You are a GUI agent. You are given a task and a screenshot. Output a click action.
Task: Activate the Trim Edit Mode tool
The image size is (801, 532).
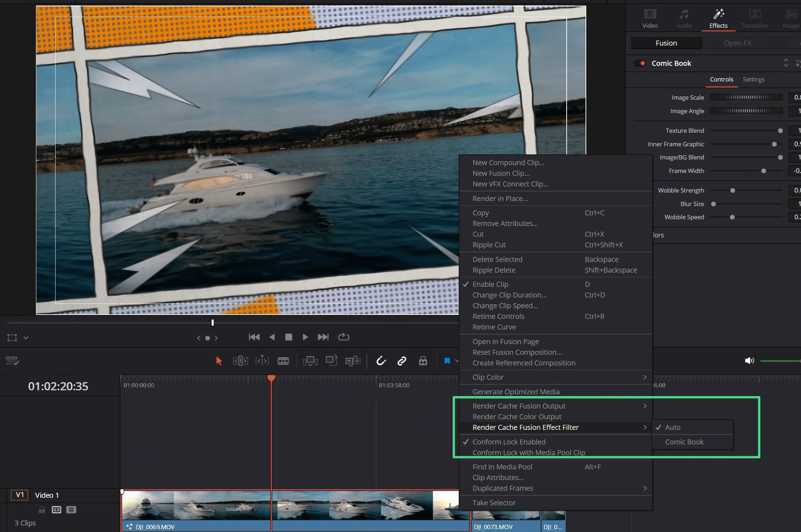point(240,361)
